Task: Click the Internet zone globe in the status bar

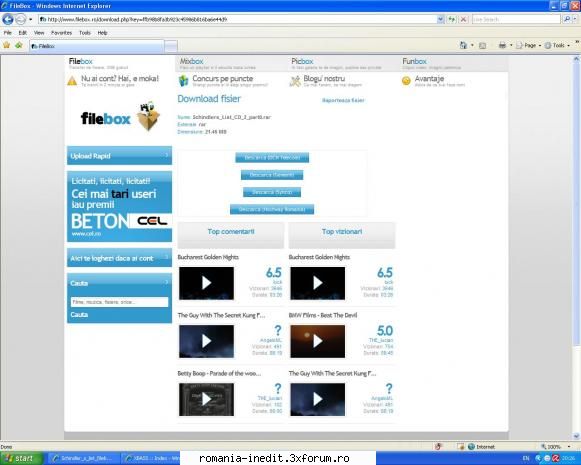Action: pyautogui.click(x=471, y=447)
